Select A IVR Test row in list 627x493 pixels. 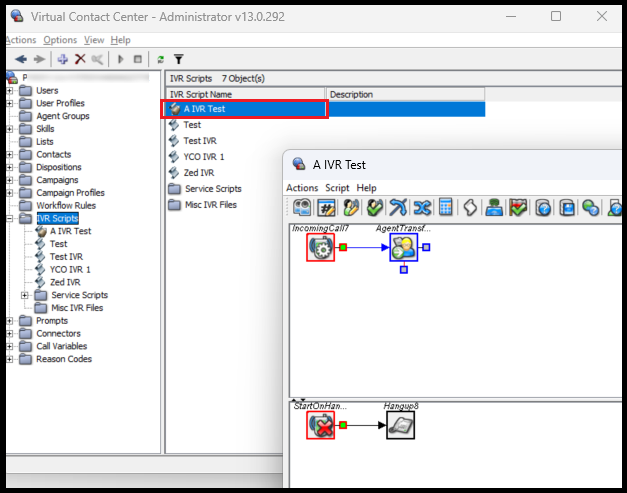[x=245, y=109]
